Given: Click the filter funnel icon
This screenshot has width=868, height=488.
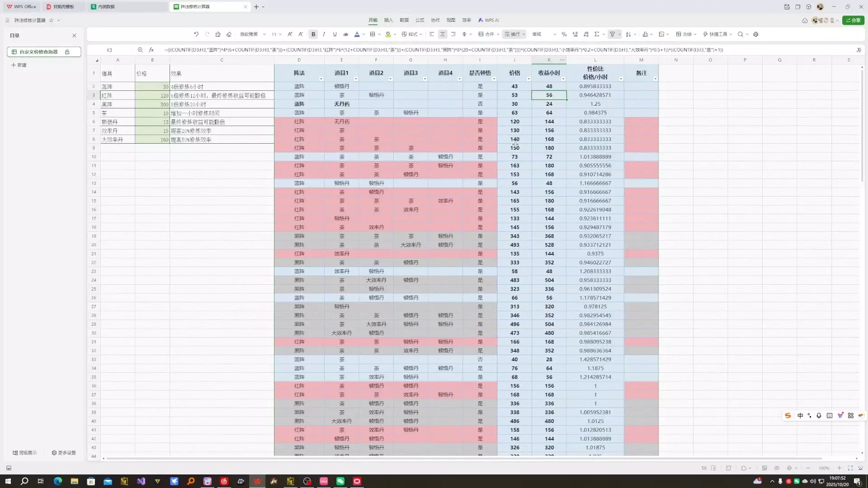Looking at the screenshot, I should pos(612,34).
